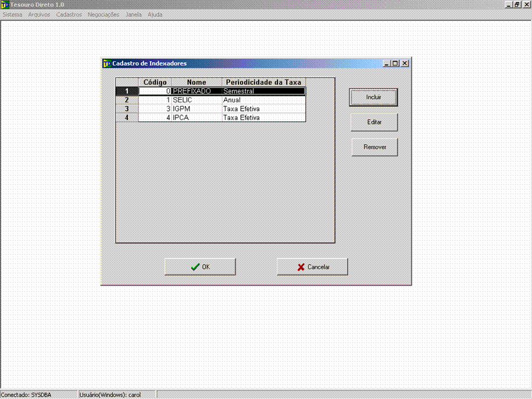Click the Periodicidade da Taxa column header
This screenshot has width=532, height=399.
(263, 83)
